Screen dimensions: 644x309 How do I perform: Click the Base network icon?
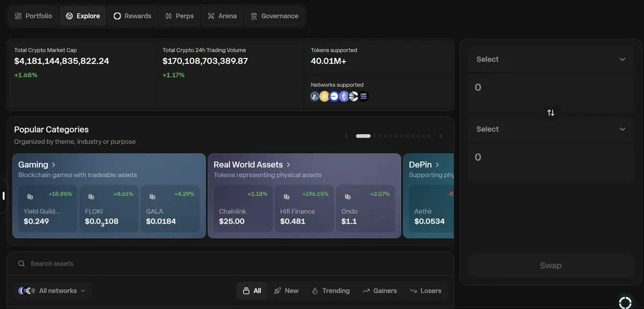click(x=334, y=97)
